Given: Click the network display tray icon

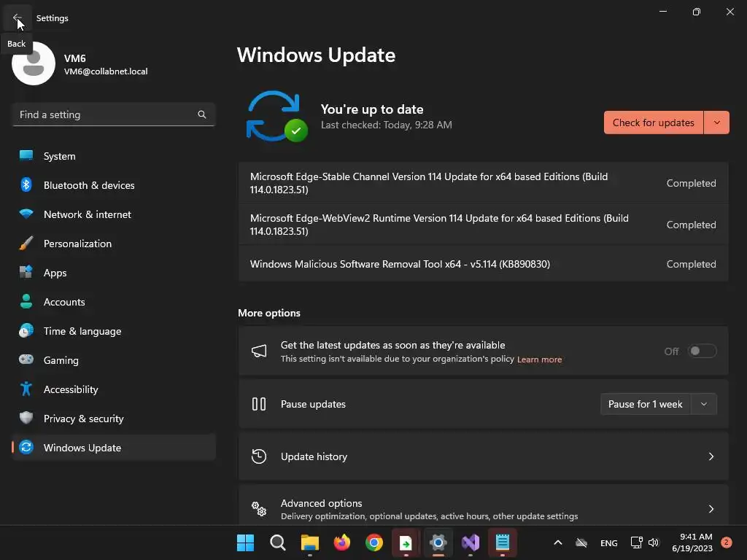Looking at the screenshot, I should [636, 542].
